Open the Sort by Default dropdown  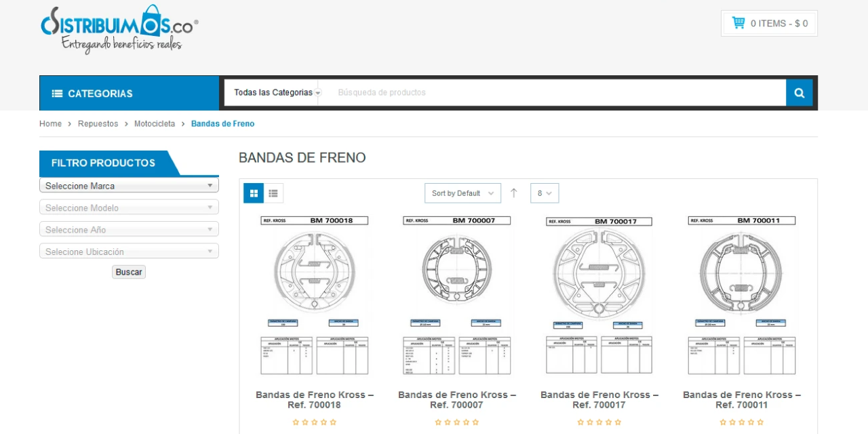coord(462,193)
